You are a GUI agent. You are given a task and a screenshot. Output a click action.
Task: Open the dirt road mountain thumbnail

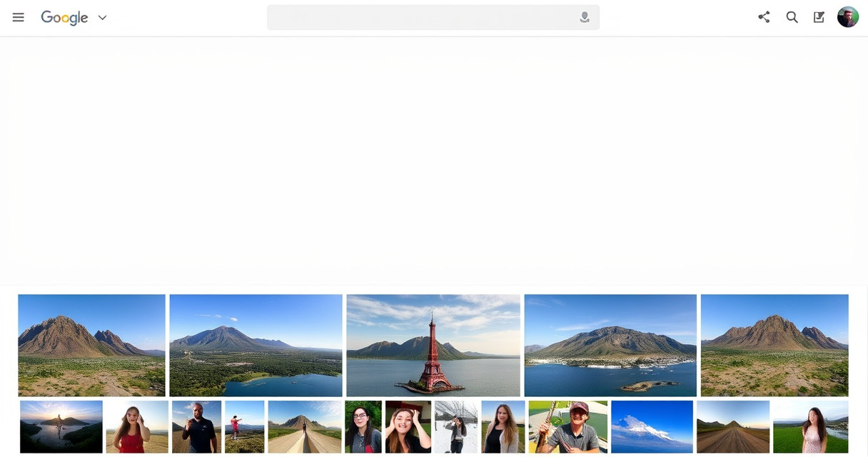pos(733,426)
